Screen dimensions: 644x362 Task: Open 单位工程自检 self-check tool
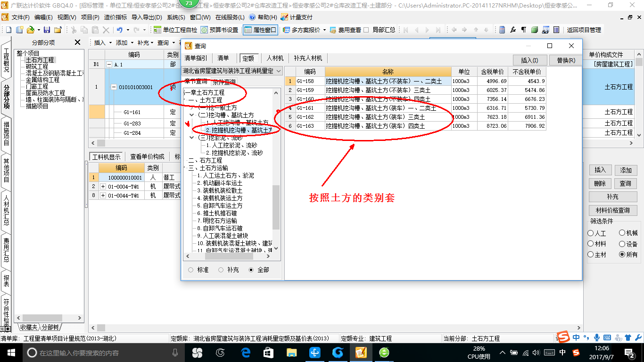click(175, 30)
